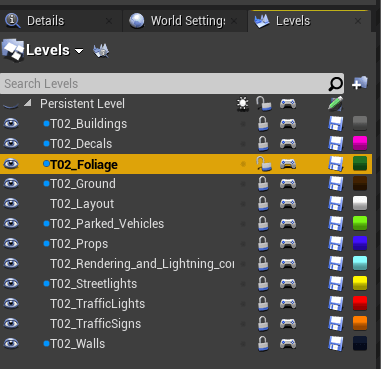Open the Levels dropdown arrow menu
The image size is (381, 369).
(x=79, y=51)
